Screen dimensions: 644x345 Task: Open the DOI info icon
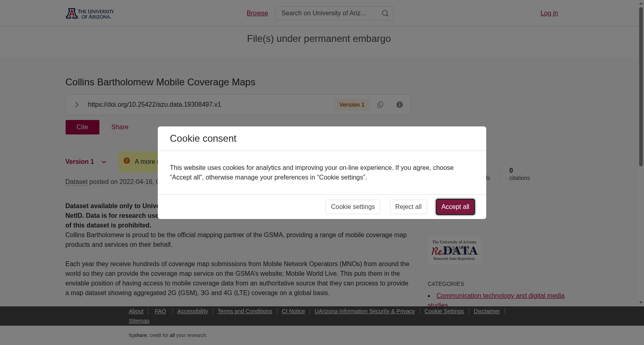(400, 105)
